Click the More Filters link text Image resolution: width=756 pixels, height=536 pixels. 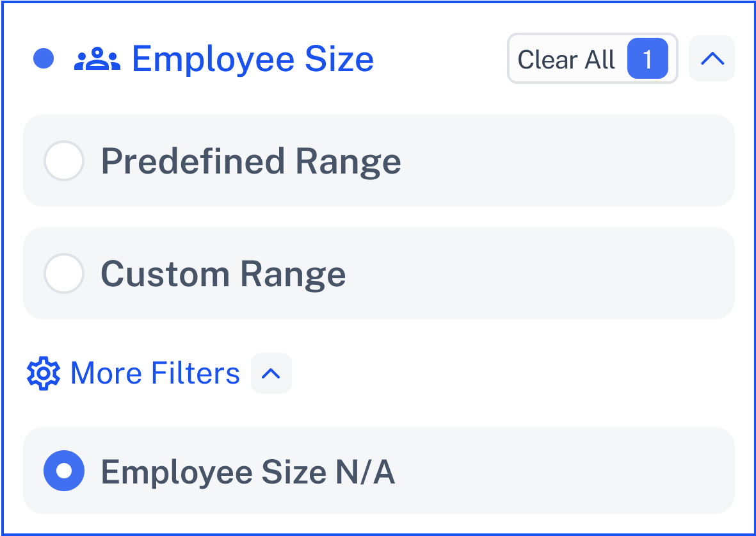click(155, 373)
